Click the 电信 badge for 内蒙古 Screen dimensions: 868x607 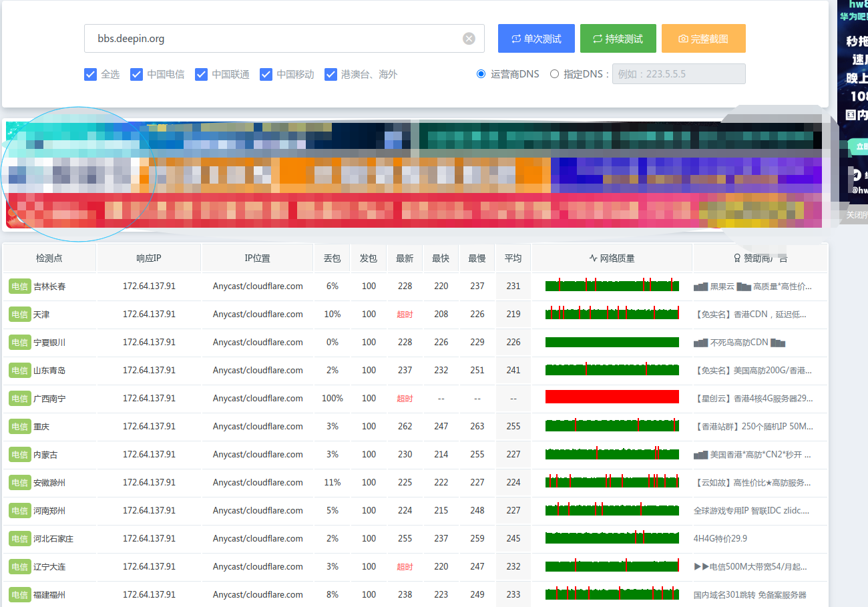tap(20, 454)
